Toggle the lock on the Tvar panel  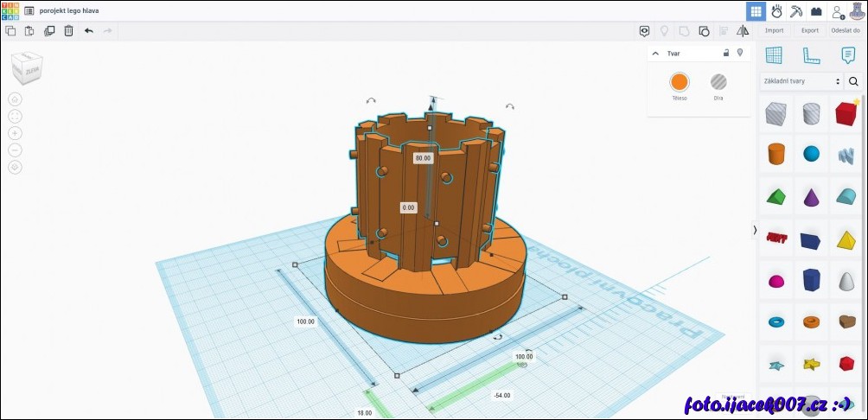click(726, 53)
